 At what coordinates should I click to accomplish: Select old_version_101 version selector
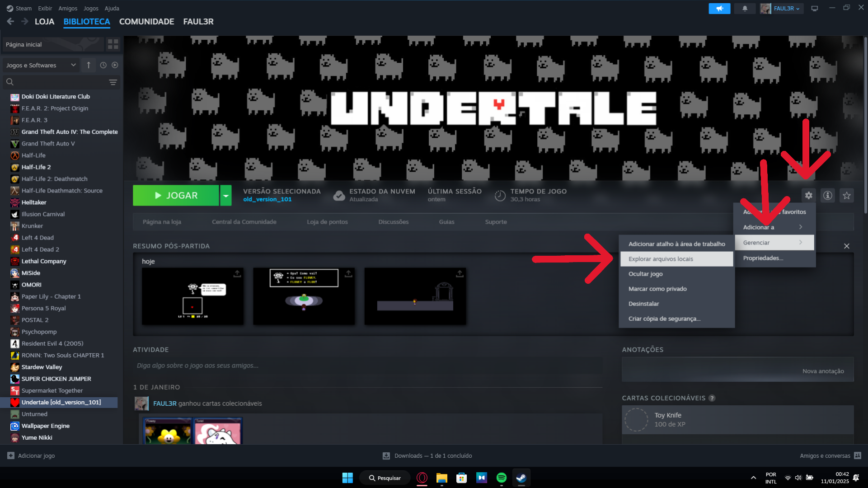[267, 199]
